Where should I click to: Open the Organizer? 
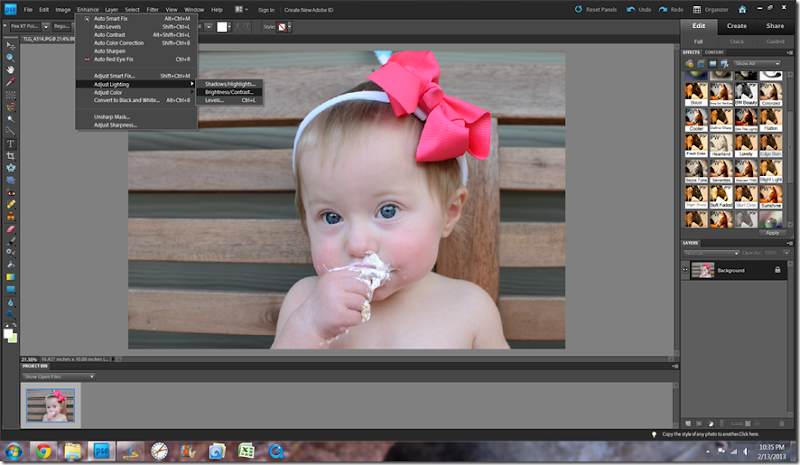(712, 9)
